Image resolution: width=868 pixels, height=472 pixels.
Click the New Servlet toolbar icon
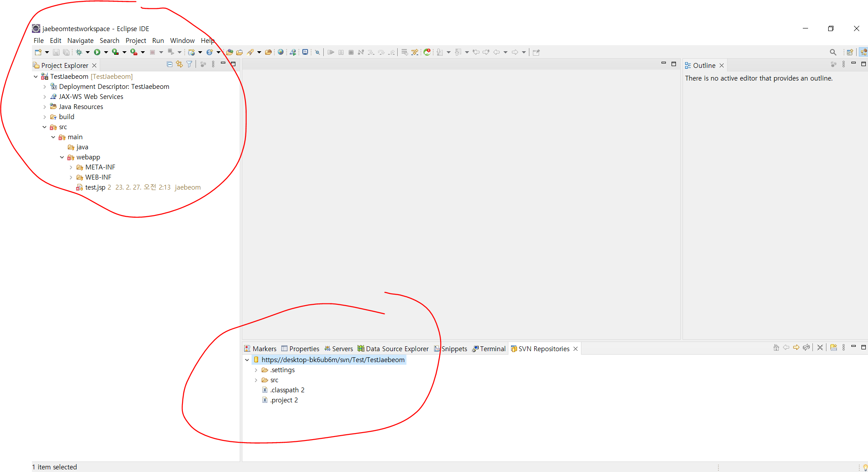210,53
